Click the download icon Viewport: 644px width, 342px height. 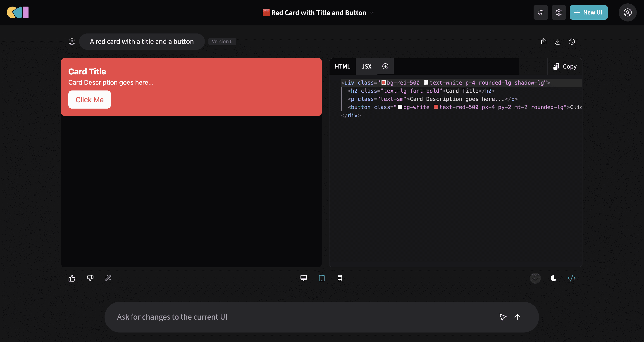pyautogui.click(x=558, y=41)
